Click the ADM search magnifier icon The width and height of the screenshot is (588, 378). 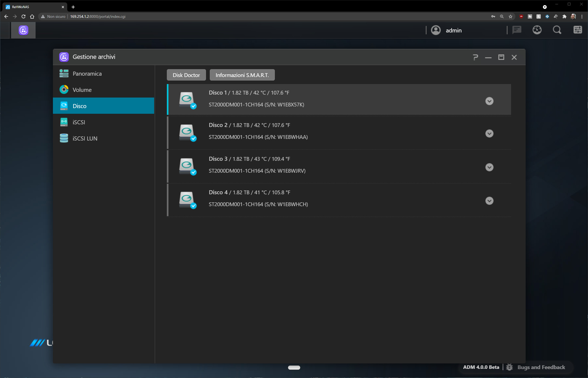[x=557, y=30]
